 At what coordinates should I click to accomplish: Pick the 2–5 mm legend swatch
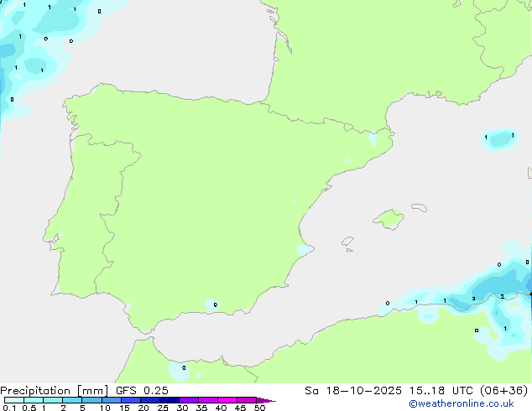(x=72, y=400)
